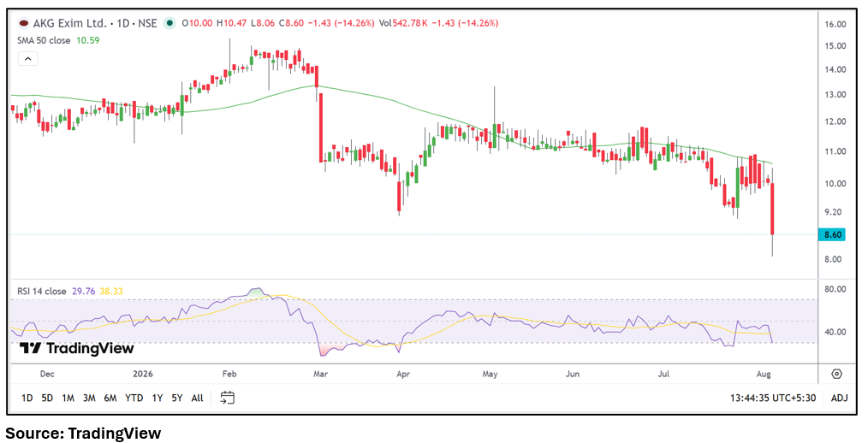Click the RSI value 29.76
Screen dimensions: 868x443
pyautogui.click(x=84, y=291)
